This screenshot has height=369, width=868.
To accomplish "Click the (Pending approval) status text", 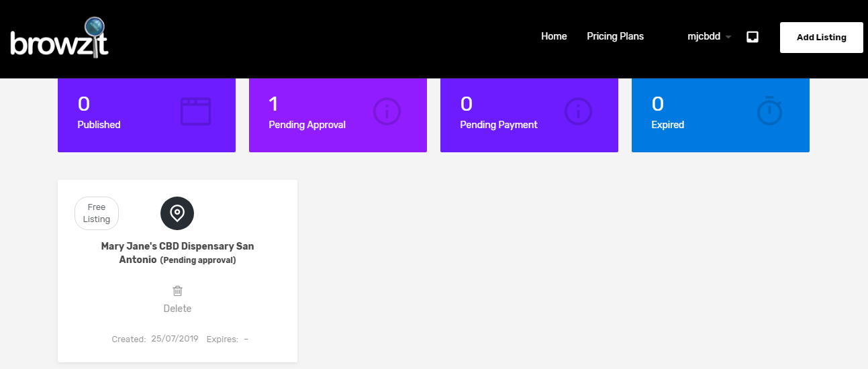I will [198, 260].
